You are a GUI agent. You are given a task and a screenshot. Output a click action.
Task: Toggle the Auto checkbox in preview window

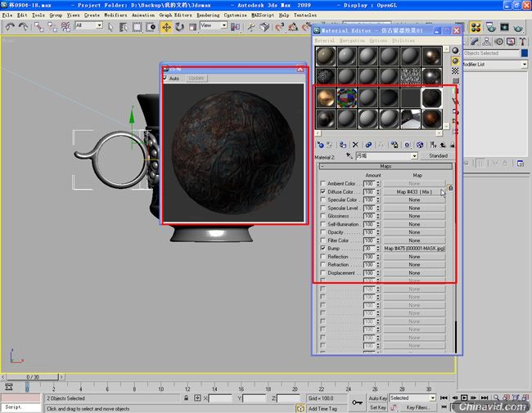pos(165,79)
